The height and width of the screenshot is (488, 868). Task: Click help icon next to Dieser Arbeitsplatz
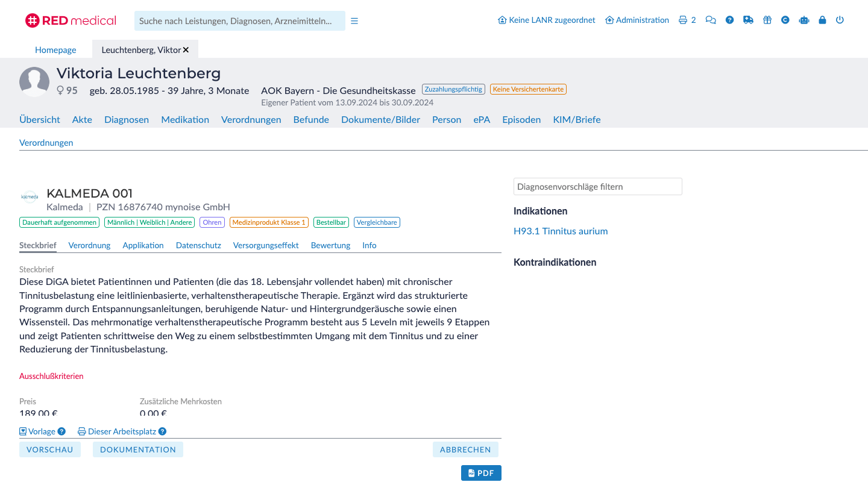click(162, 431)
